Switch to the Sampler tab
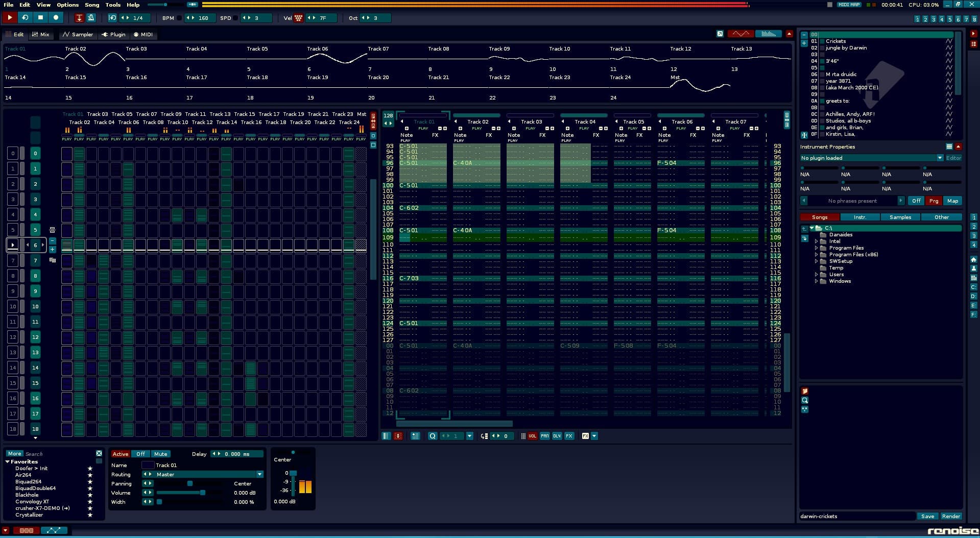Image resolution: width=980 pixels, height=538 pixels. tap(78, 34)
